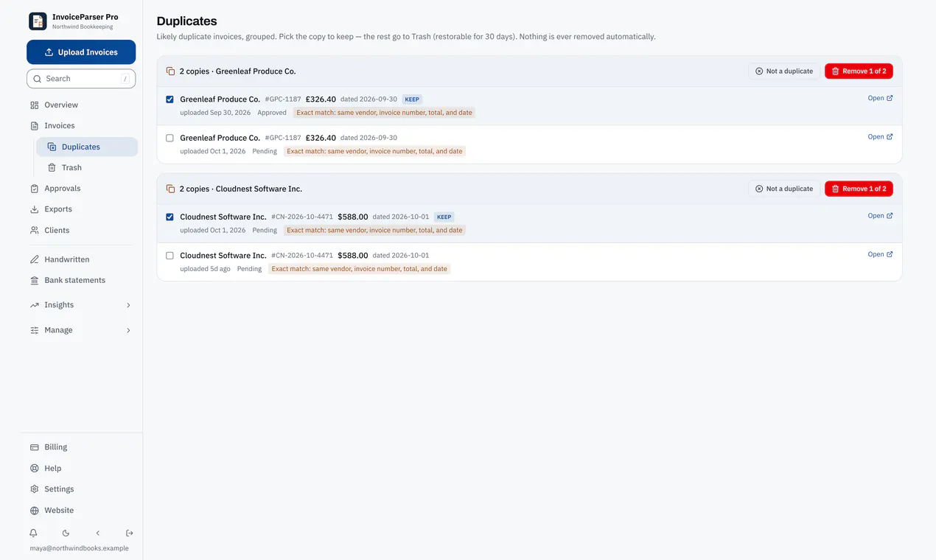This screenshot has height=560, width=936.
Task: Click "2 copies · Cloudnest Software Inc." header
Action: tap(241, 189)
